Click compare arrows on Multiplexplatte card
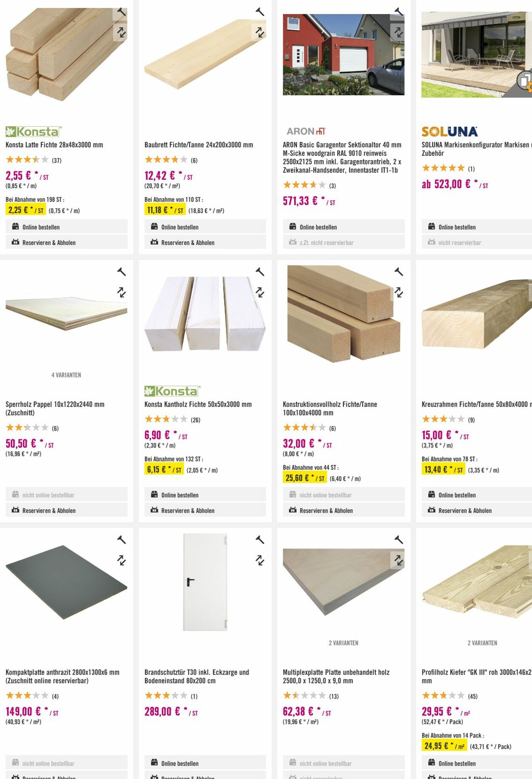532x779 pixels. [x=398, y=560]
